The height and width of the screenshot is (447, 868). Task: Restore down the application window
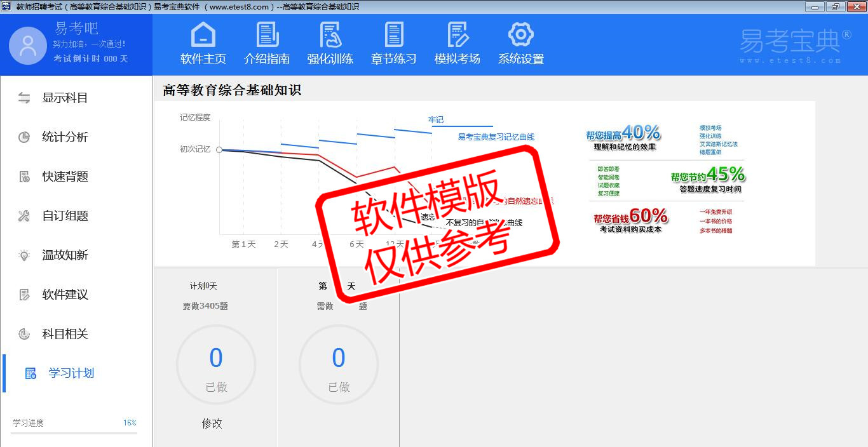pos(835,7)
